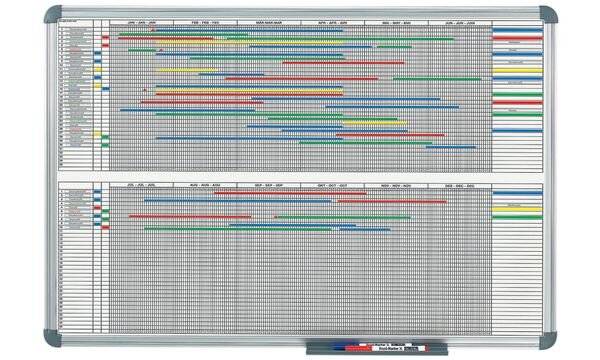
Task: Select the JAN month header in upper chart
Action: 142,23
